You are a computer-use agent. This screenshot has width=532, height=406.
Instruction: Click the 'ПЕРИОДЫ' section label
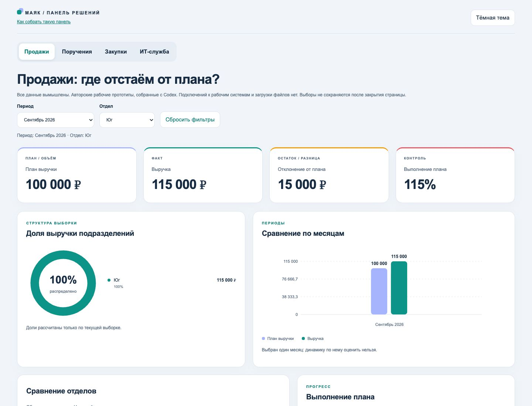point(273,223)
